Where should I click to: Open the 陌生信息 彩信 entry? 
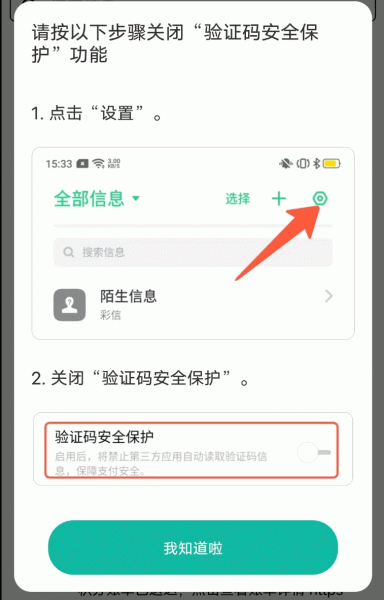pos(193,305)
